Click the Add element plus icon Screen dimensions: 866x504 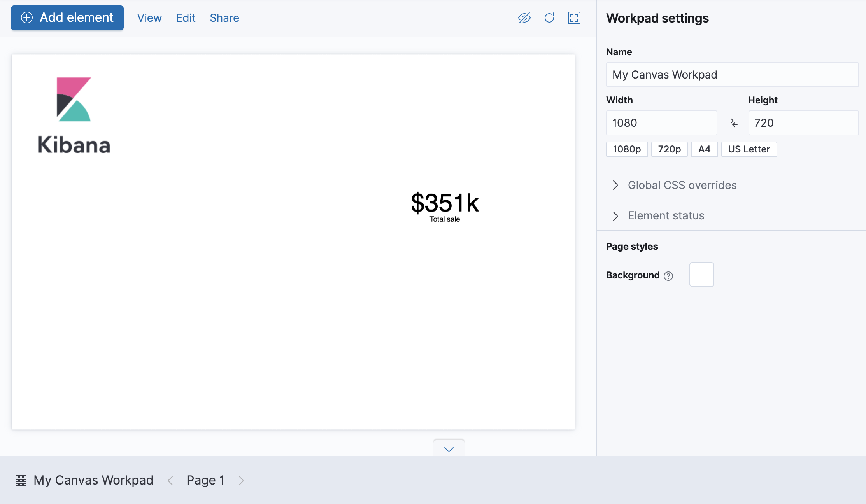click(x=26, y=17)
